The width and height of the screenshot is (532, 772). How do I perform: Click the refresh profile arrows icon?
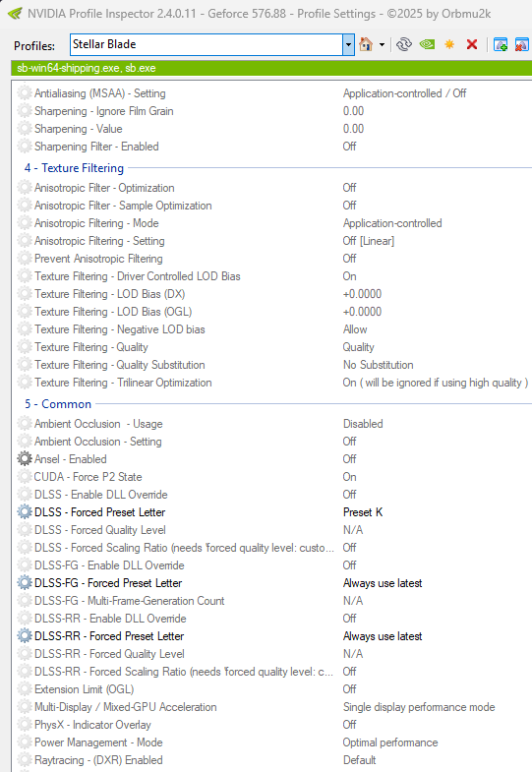point(404,45)
